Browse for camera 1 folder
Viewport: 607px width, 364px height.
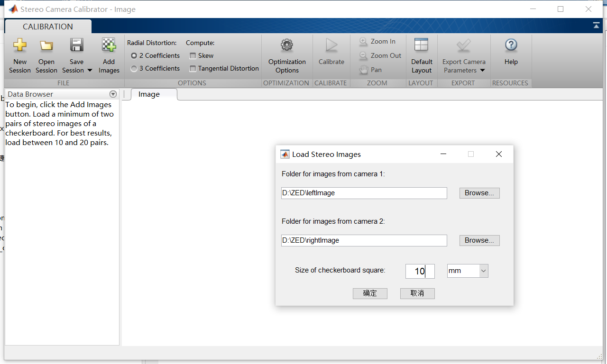point(479,193)
